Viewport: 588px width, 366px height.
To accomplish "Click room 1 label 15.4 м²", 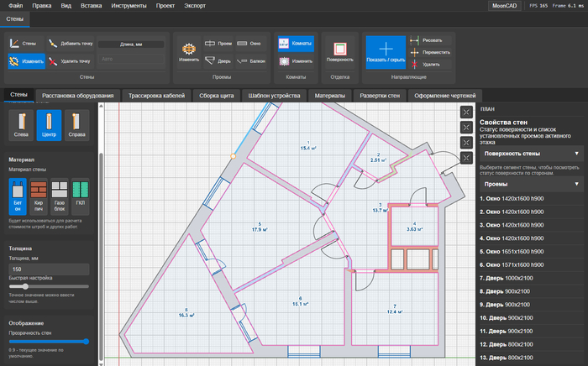I will 308,145.
